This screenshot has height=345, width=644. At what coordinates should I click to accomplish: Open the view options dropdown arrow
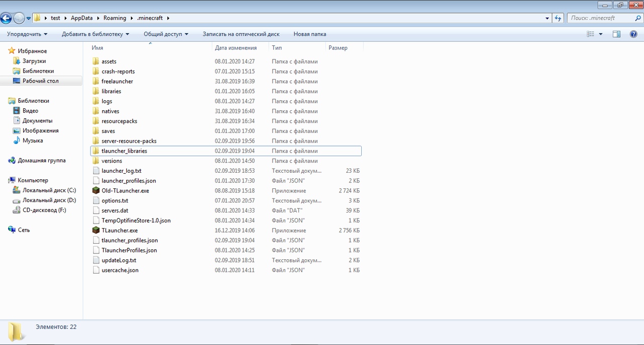pyautogui.click(x=601, y=34)
